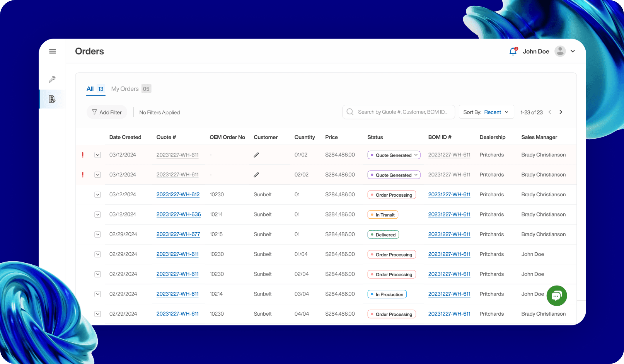Expand the order row with quantity 02/04
This screenshot has height=364, width=624.
pos(98,274)
